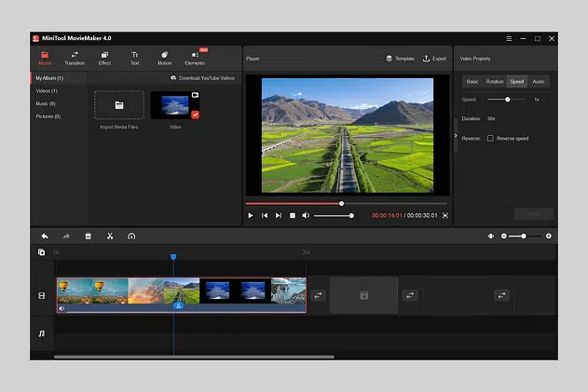Open the Pictures (0) category
Viewport: 588px width, 392px height.
(48, 116)
